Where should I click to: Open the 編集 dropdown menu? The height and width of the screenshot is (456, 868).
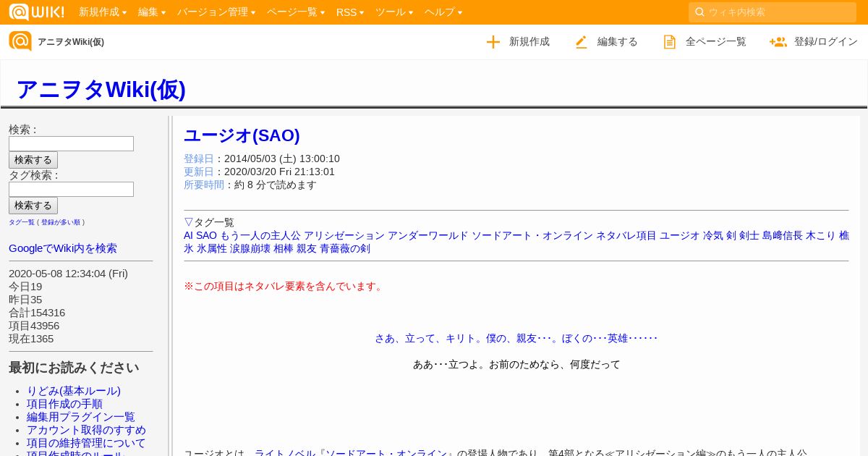(152, 12)
